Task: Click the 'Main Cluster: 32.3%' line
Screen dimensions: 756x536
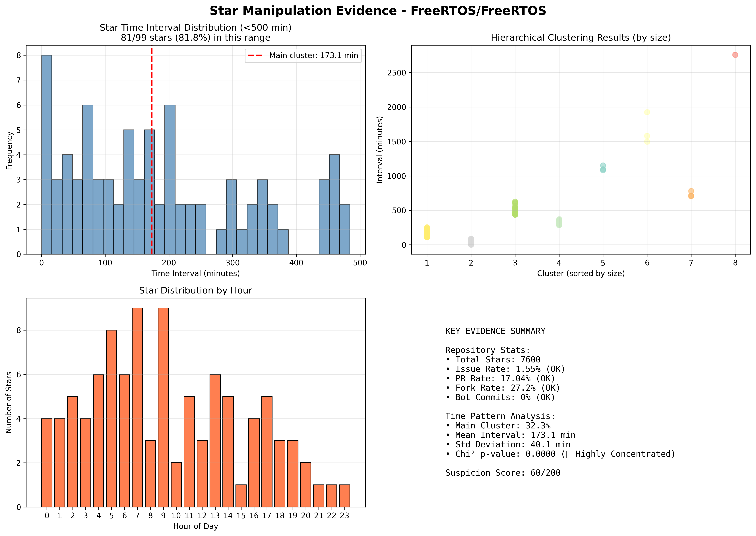Action: coord(498,426)
